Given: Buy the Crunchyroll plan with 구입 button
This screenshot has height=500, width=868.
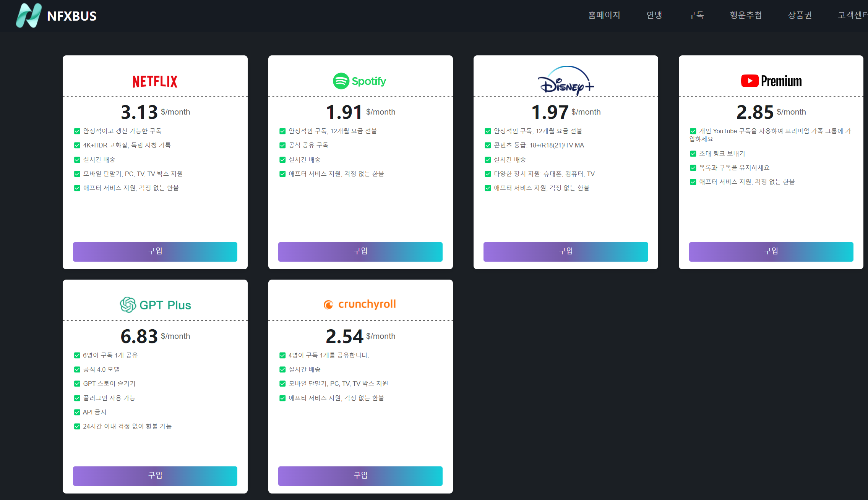Looking at the screenshot, I should tap(360, 476).
